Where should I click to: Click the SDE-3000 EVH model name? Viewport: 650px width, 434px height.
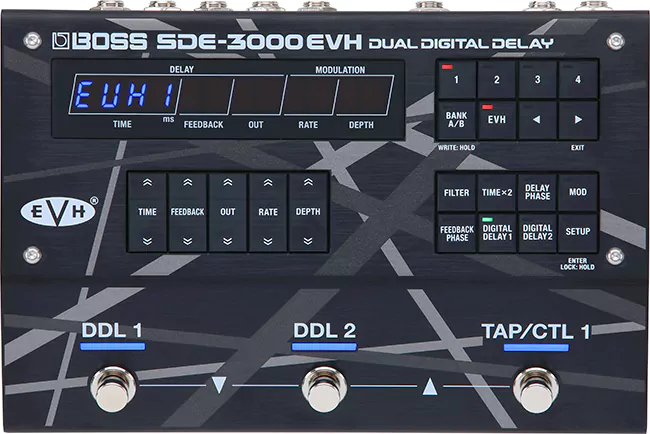click(x=259, y=42)
